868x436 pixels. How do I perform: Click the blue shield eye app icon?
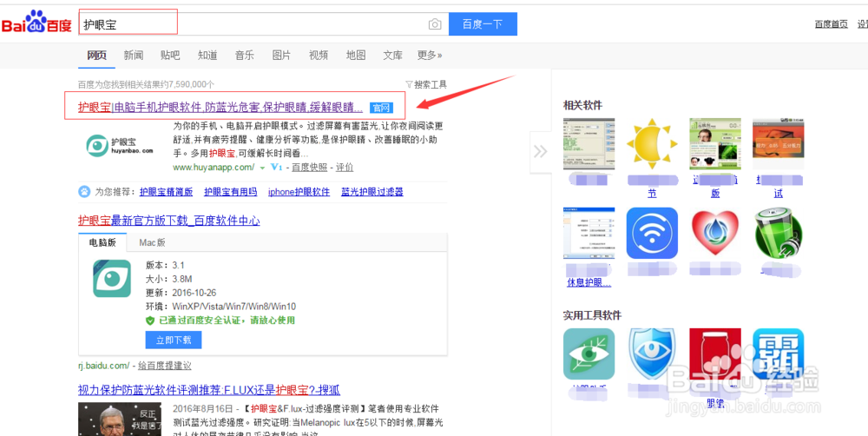tap(652, 354)
